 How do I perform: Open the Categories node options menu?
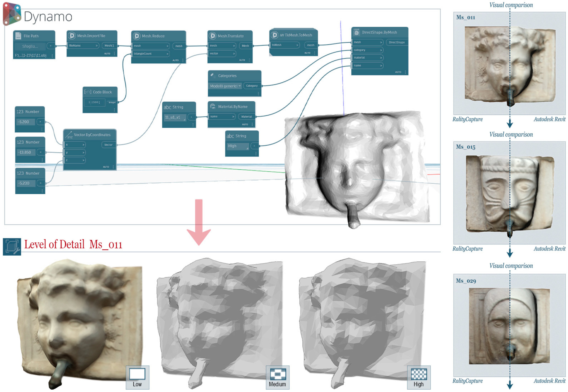[258, 94]
